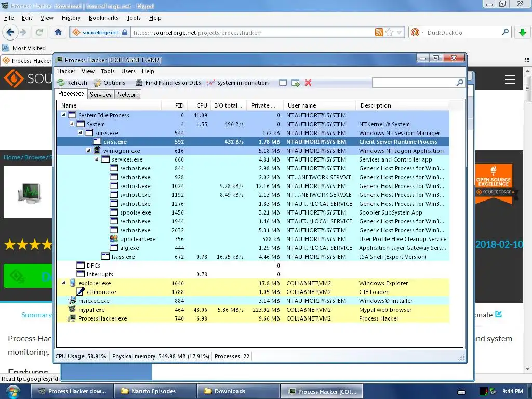Click the DuckDuckGo search field

coord(463,33)
